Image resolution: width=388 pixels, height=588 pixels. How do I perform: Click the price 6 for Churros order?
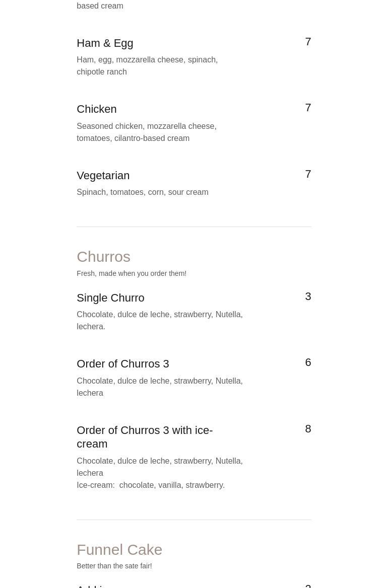(308, 362)
